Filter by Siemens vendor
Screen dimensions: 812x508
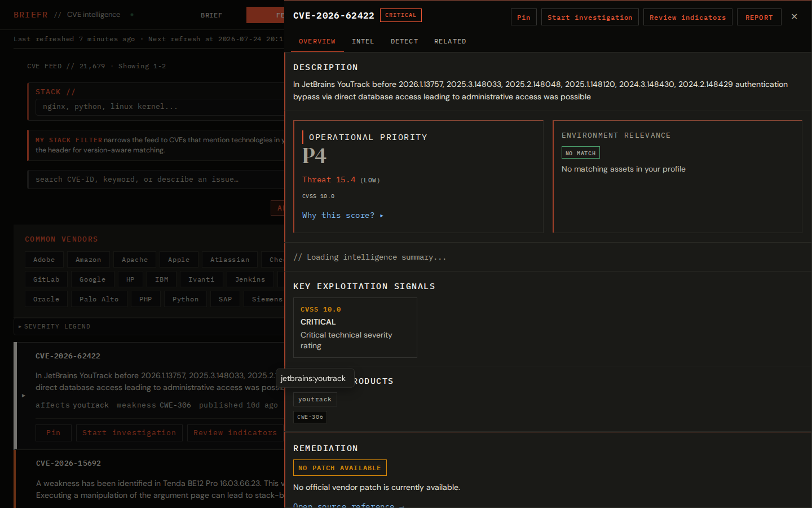coord(265,299)
